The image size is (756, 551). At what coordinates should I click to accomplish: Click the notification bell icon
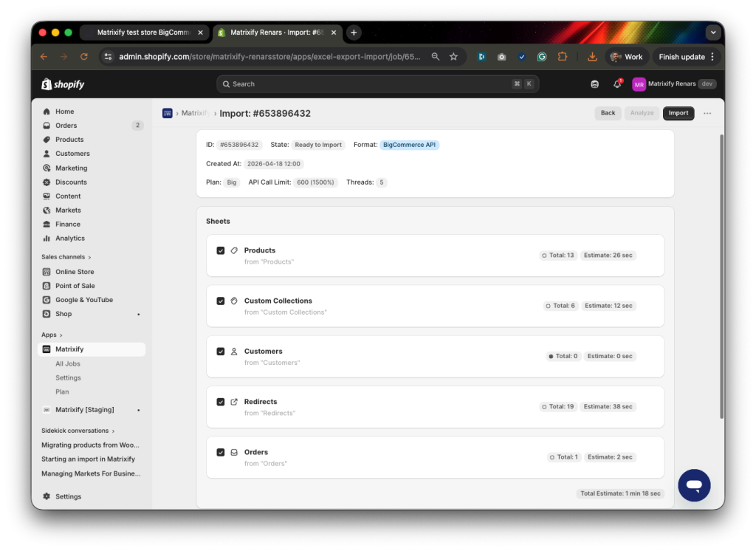point(617,83)
